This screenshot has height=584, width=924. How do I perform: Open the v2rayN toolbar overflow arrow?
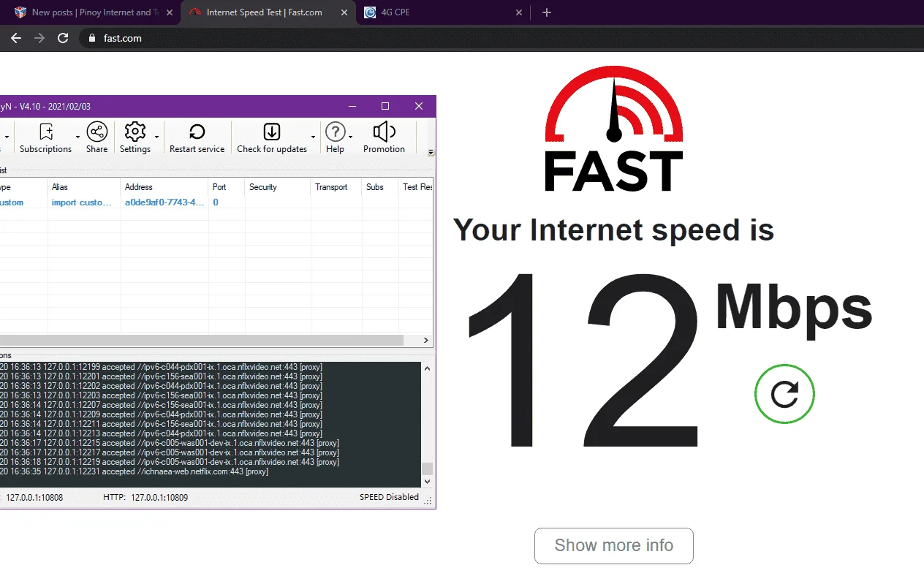pos(431,153)
